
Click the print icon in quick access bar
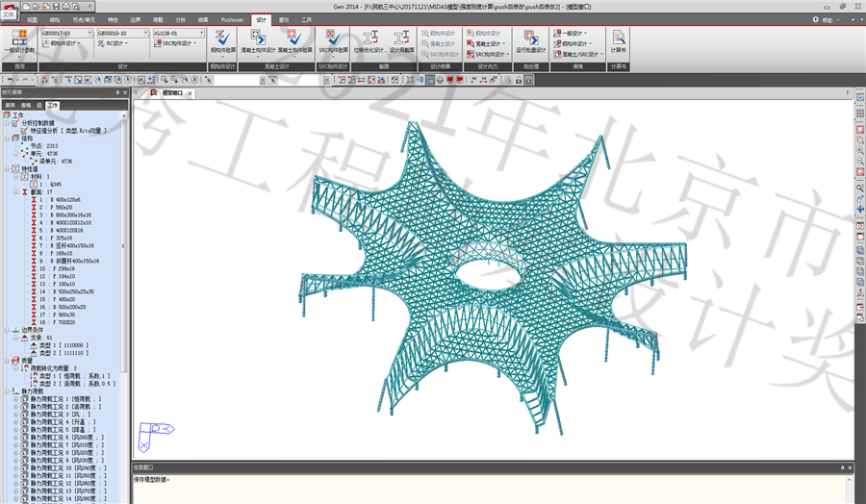tap(65, 7)
